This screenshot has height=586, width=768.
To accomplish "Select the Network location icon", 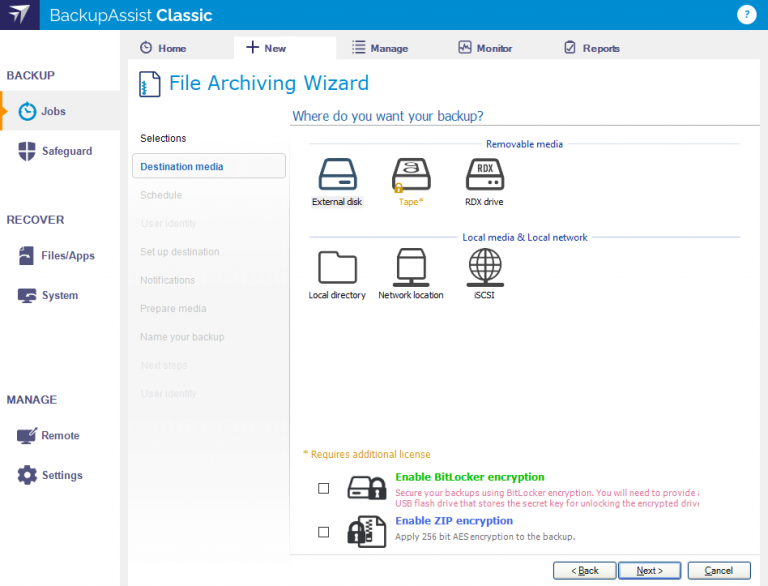I will [x=411, y=268].
